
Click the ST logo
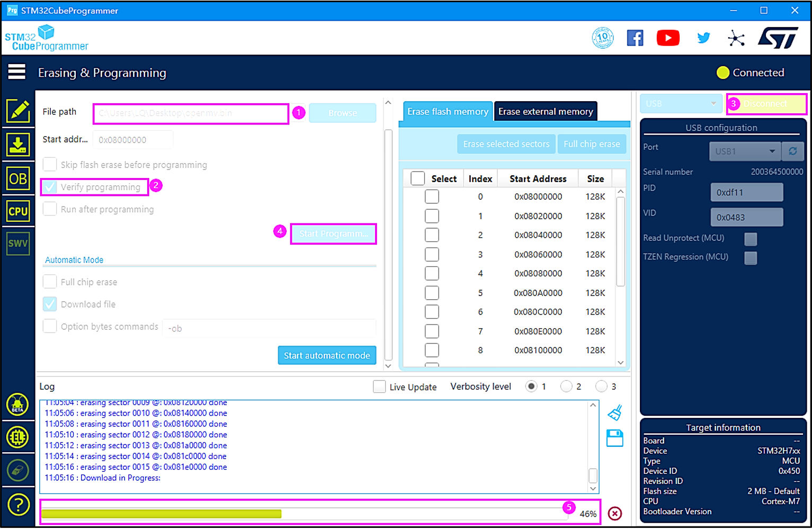(778, 38)
